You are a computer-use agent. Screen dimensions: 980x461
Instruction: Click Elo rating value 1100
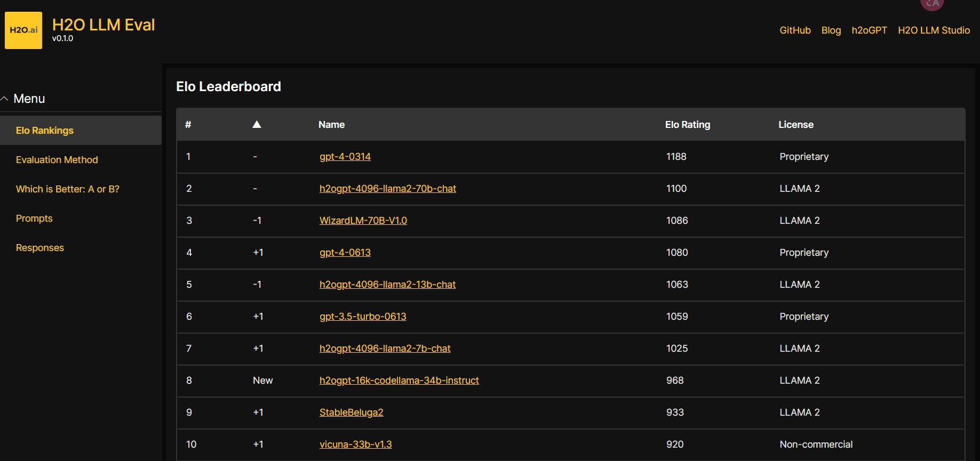pos(676,189)
